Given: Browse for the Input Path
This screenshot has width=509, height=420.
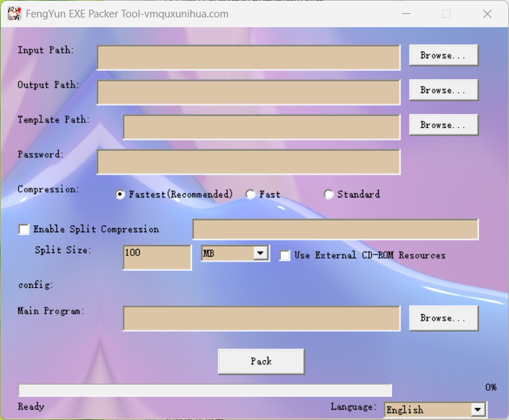Looking at the screenshot, I should (443, 56).
